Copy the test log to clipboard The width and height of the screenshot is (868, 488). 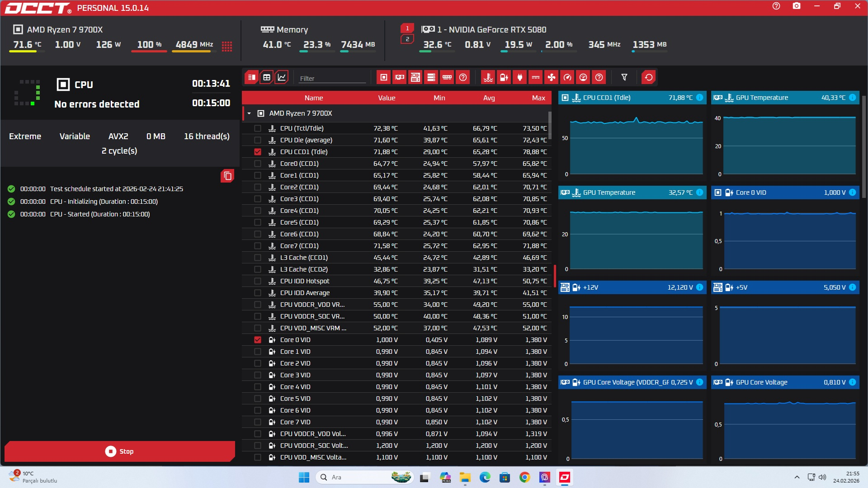pos(227,176)
